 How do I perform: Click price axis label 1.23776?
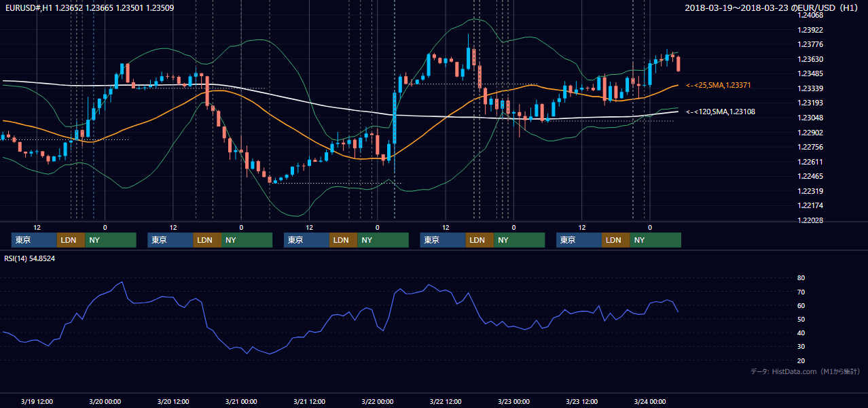click(811, 45)
